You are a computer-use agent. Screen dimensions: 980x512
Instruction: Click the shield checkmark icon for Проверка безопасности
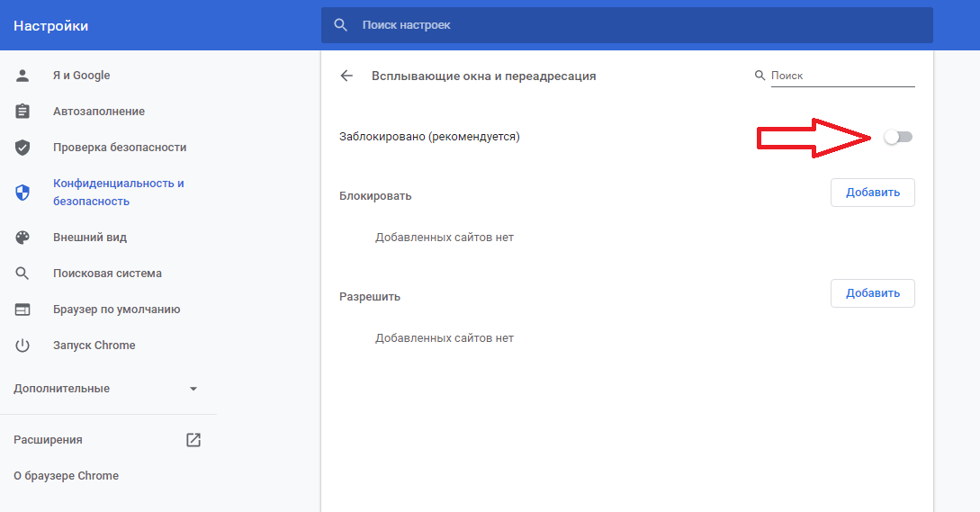point(22,148)
